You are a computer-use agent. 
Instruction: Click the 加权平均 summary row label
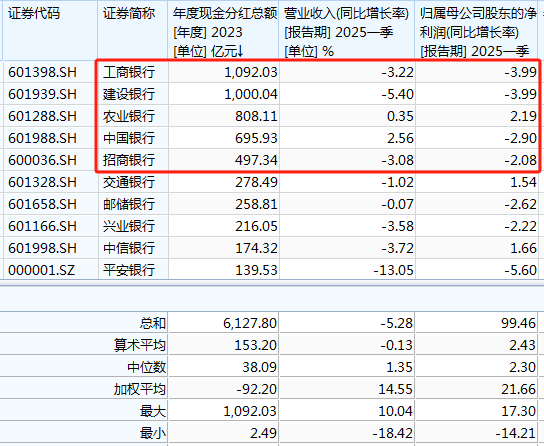coord(140,389)
